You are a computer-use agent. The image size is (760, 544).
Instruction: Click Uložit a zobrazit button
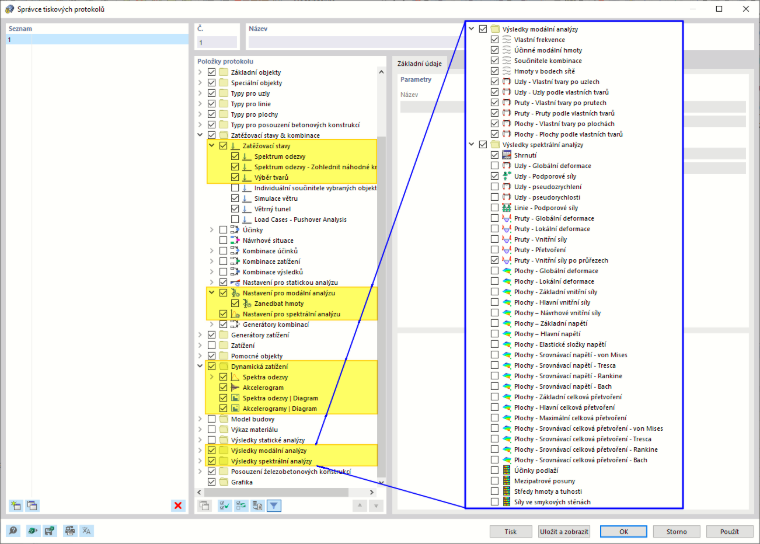(564, 531)
